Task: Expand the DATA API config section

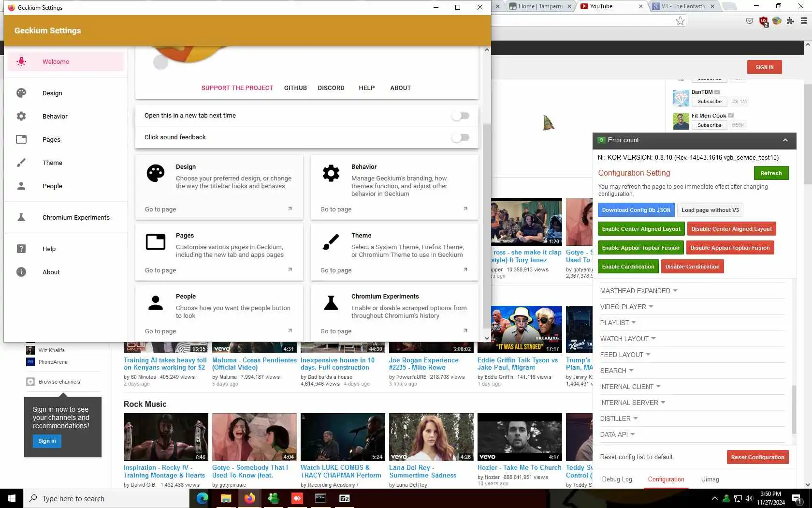Action: [617, 434]
